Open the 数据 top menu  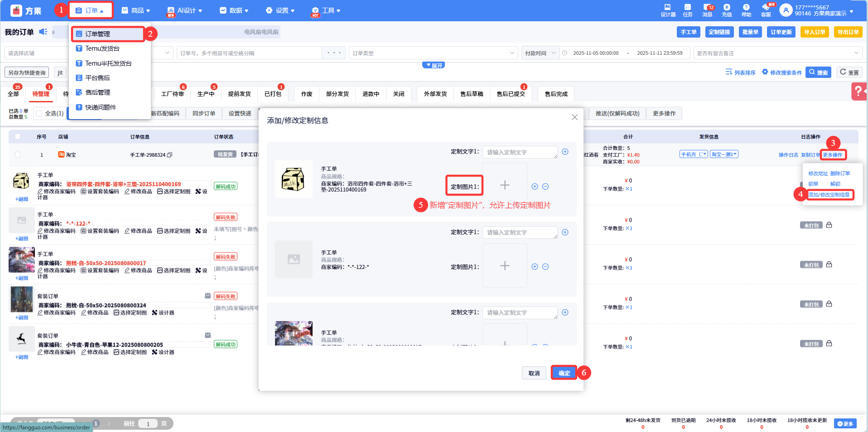pyautogui.click(x=234, y=10)
